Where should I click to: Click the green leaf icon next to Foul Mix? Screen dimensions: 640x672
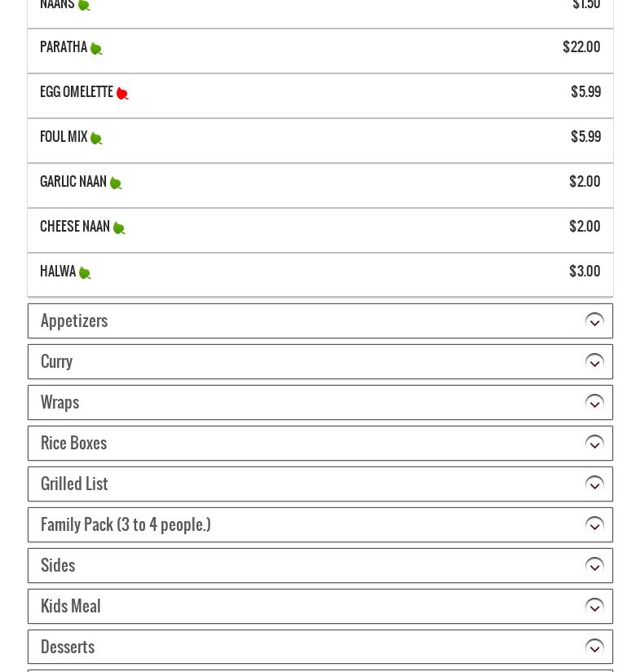click(96, 139)
